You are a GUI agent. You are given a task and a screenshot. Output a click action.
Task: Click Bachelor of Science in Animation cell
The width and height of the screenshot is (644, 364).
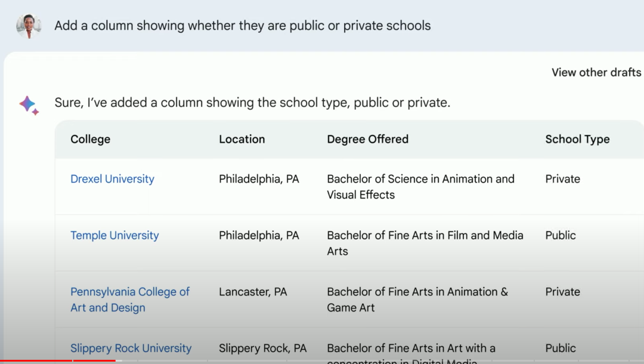(420, 187)
